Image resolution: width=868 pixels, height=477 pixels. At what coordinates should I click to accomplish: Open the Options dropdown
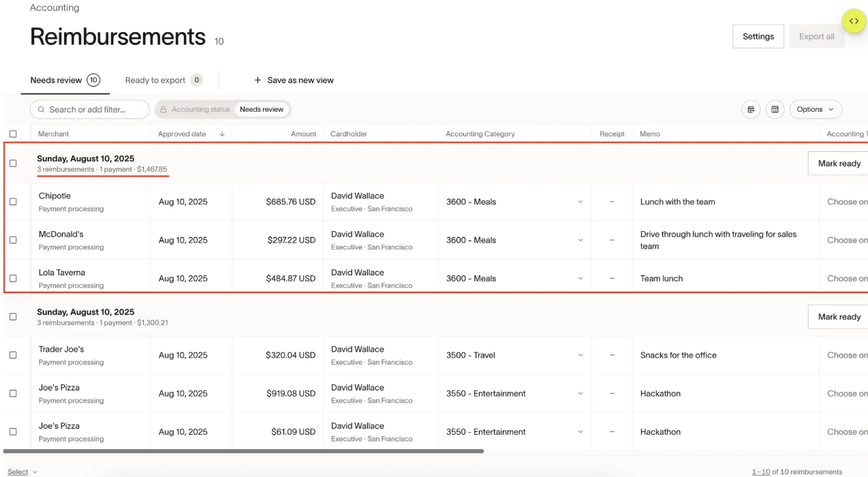(815, 109)
